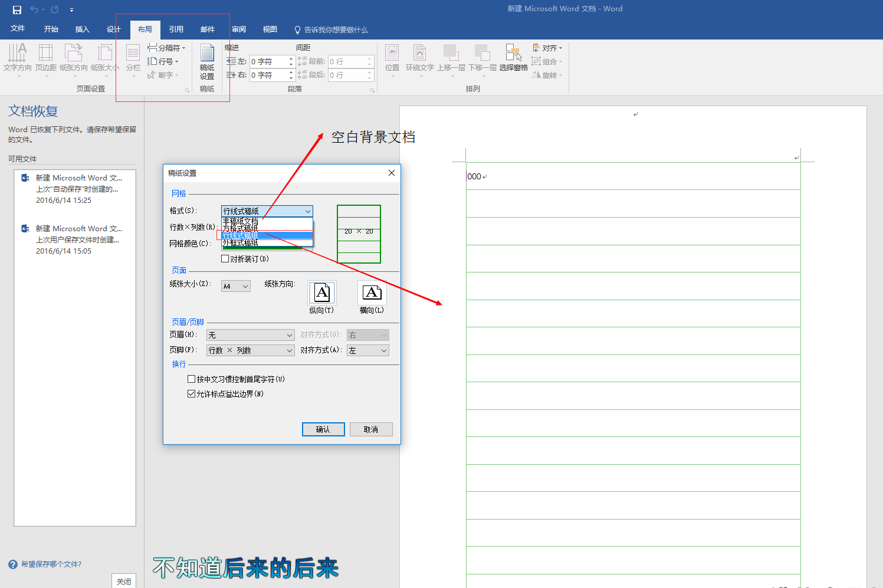Open the 行号 line numbers dropdown
Image resolution: width=883 pixels, height=588 pixels.
pyautogui.click(x=163, y=61)
